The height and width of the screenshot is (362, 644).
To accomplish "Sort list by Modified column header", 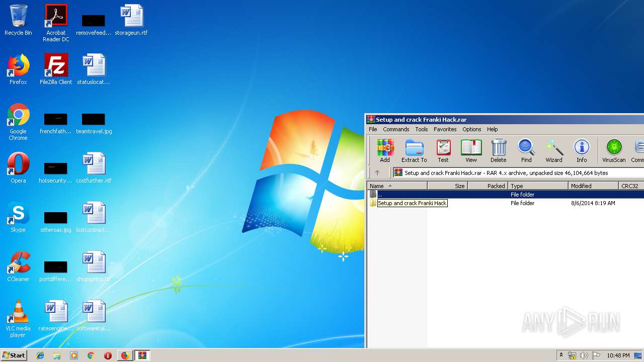I will 594,186.
